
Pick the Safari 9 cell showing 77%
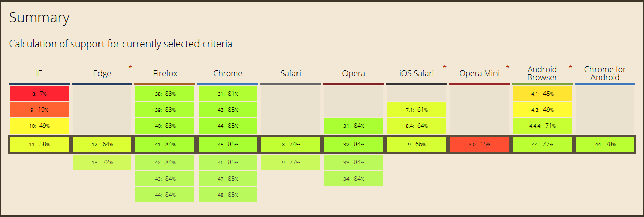[290, 162]
